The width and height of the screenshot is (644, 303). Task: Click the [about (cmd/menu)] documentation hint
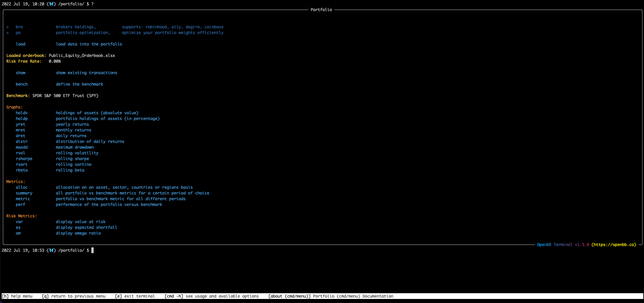(331, 296)
